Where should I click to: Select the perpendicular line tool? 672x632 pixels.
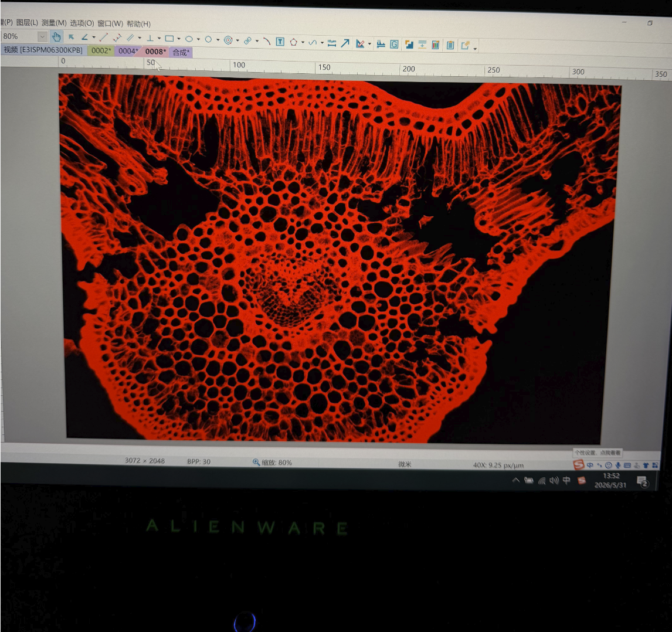tap(150, 39)
